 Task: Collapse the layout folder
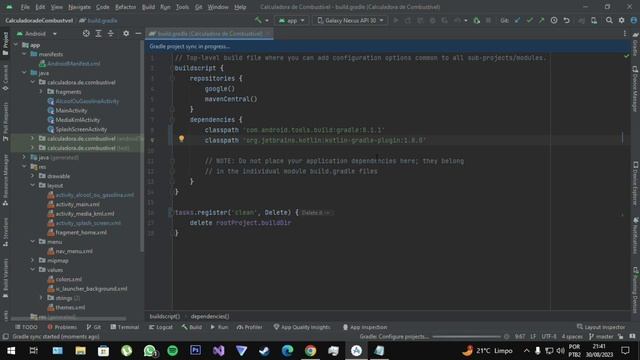click(x=33, y=185)
